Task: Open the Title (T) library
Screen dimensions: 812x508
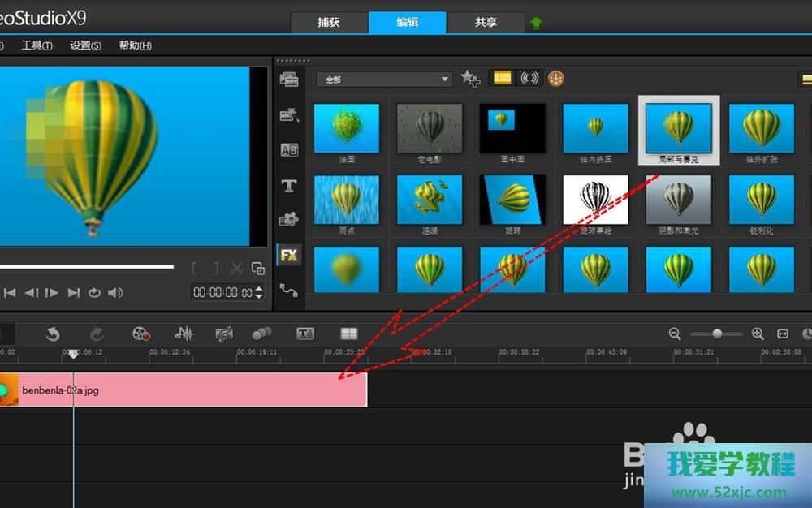Action: (x=288, y=186)
